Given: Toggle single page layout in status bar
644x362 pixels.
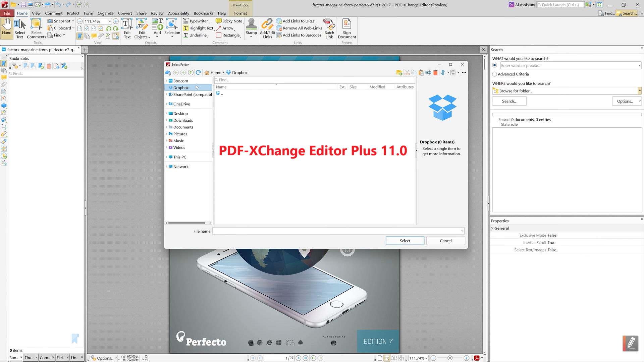Looking at the screenshot, I should 380,358.
